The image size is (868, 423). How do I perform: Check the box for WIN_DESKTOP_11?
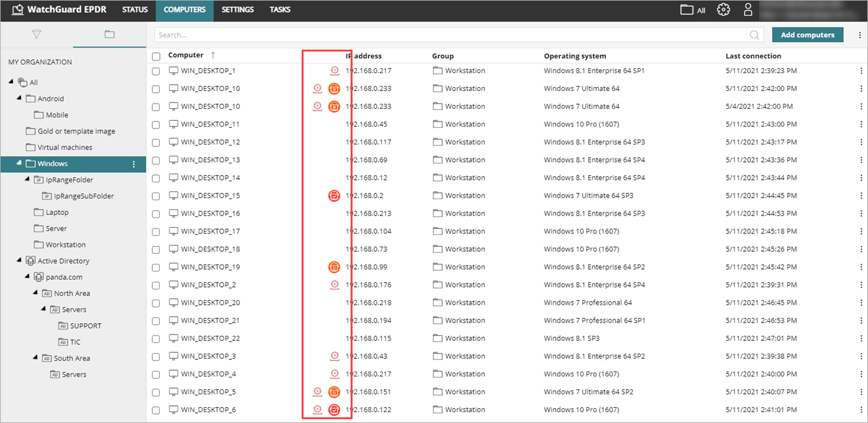coord(156,125)
